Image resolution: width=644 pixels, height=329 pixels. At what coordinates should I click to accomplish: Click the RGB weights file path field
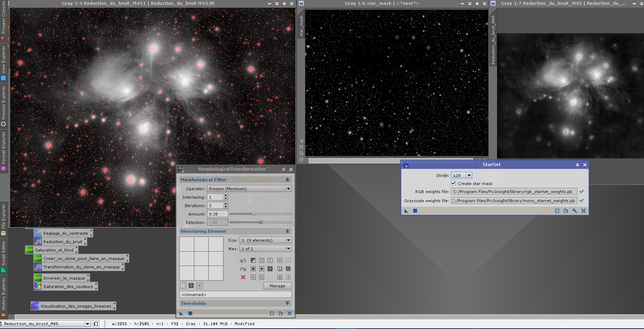click(514, 192)
